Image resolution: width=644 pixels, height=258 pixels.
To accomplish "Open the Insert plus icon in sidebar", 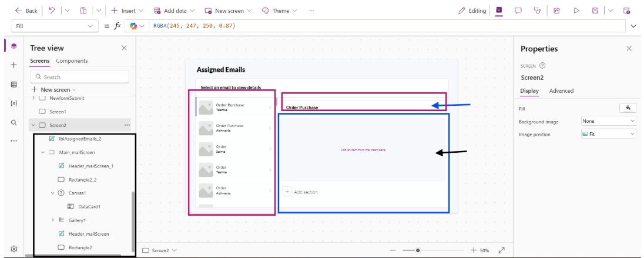I will tap(14, 65).
